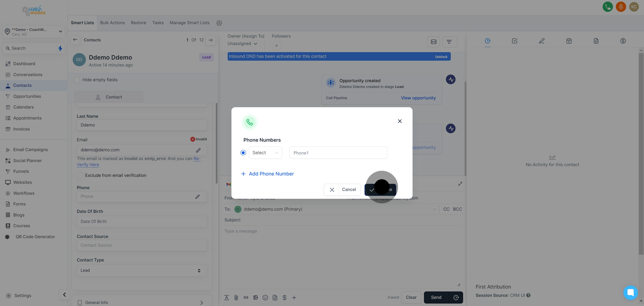Click the Smart Lists settings gear icon
The width and height of the screenshot is (644, 306).
(x=219, y=23)
